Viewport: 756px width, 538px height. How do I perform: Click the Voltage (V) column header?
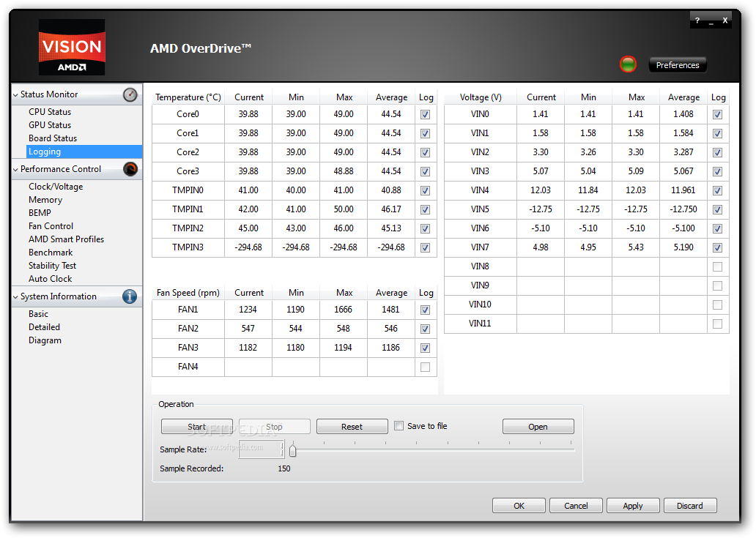click(481, 97)
